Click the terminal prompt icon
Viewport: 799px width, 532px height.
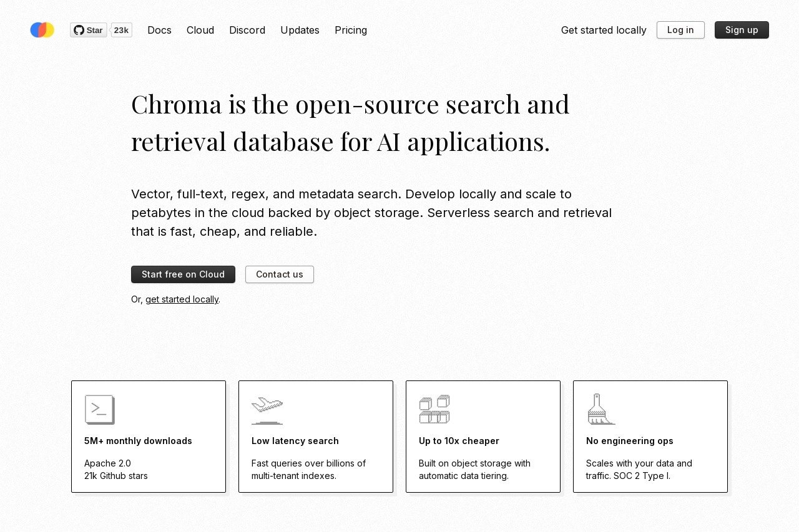pyautogui.click(x=100, y=410)
